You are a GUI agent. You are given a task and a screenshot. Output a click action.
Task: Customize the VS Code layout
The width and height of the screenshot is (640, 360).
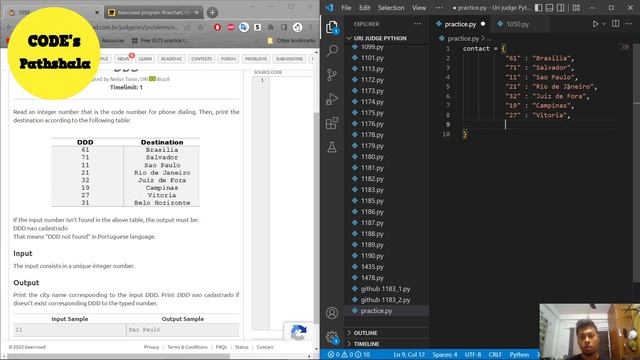(576, 8)
